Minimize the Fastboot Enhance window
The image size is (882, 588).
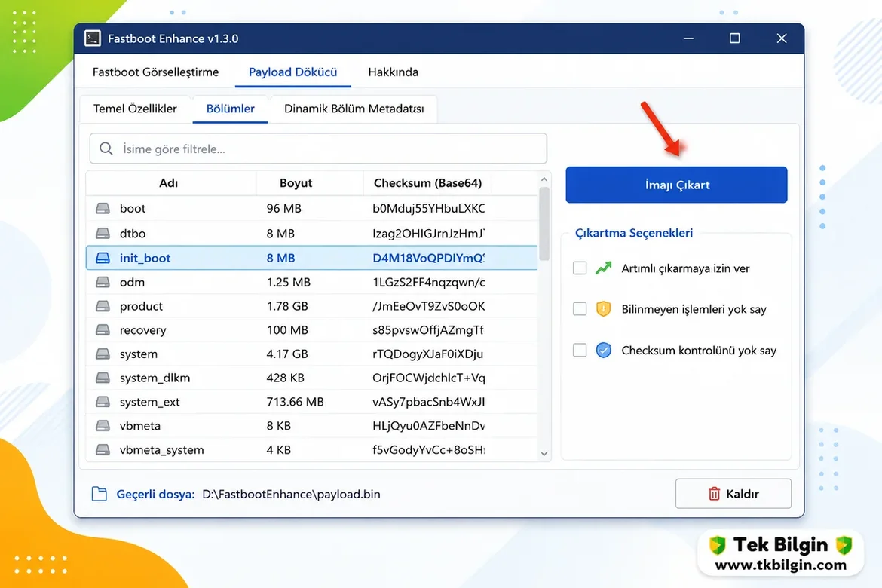click(688, 38)
